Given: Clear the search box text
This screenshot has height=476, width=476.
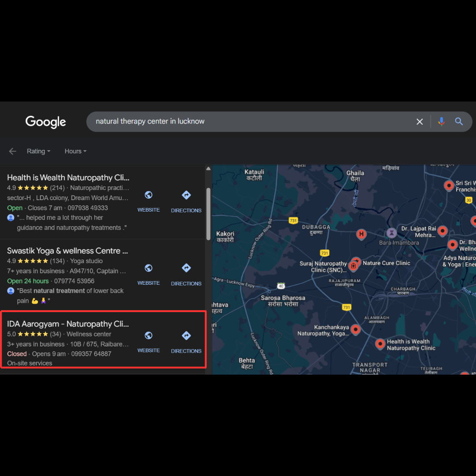Looking at the screenshot, I should [420, 122].
